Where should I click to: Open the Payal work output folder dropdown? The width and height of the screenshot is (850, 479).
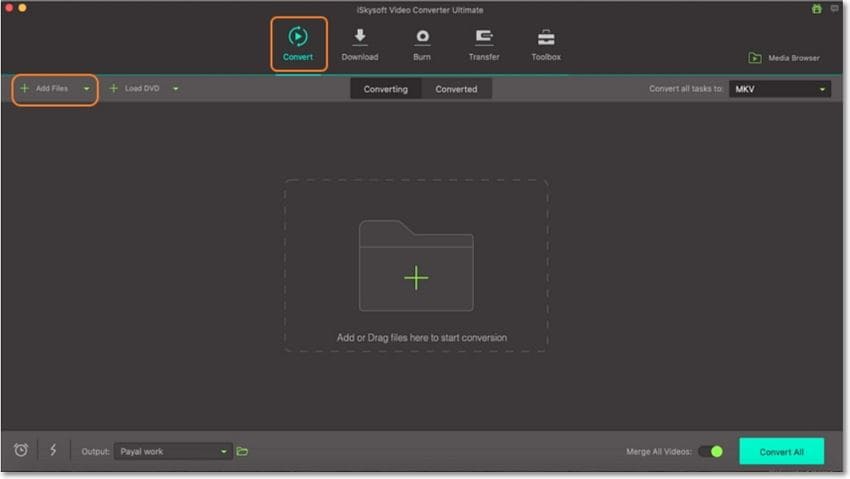(x=173, y=451)
